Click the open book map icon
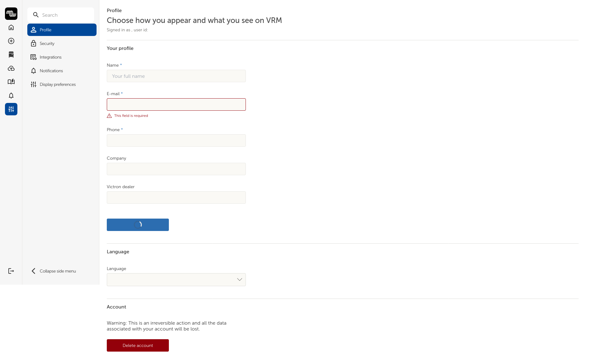The height and width of the screenshot is (364, 596). 11,82
